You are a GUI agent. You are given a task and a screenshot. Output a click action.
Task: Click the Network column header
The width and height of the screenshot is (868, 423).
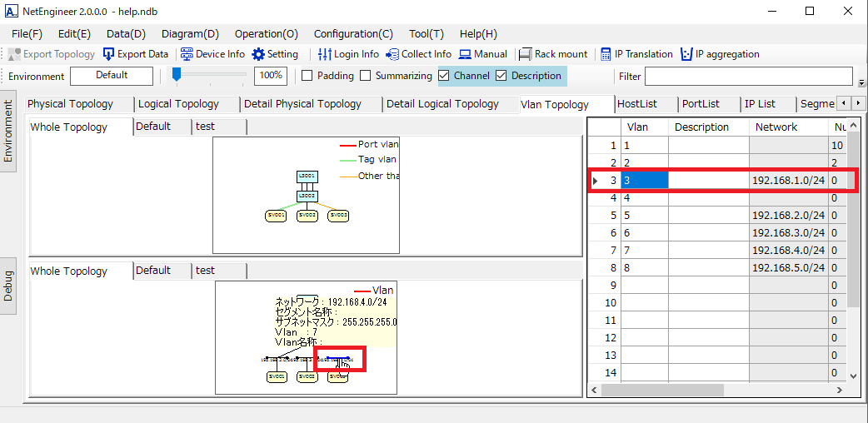click(776, 127)
